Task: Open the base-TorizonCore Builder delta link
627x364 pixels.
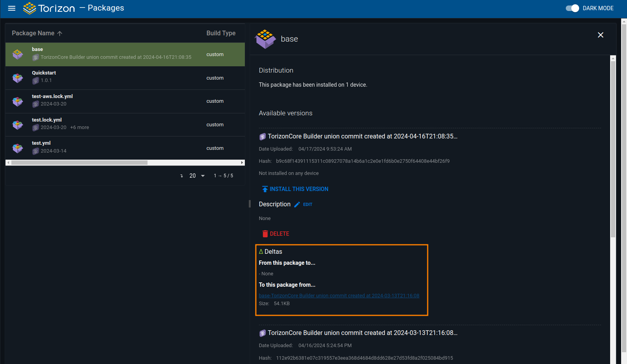Action: [x=339, y=296]
